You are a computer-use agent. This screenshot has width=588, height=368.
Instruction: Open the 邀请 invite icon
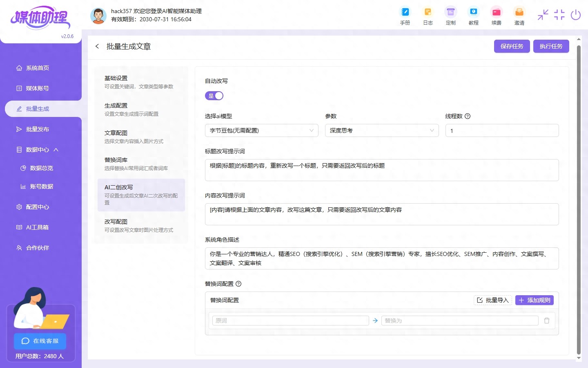tap(519, 15)
